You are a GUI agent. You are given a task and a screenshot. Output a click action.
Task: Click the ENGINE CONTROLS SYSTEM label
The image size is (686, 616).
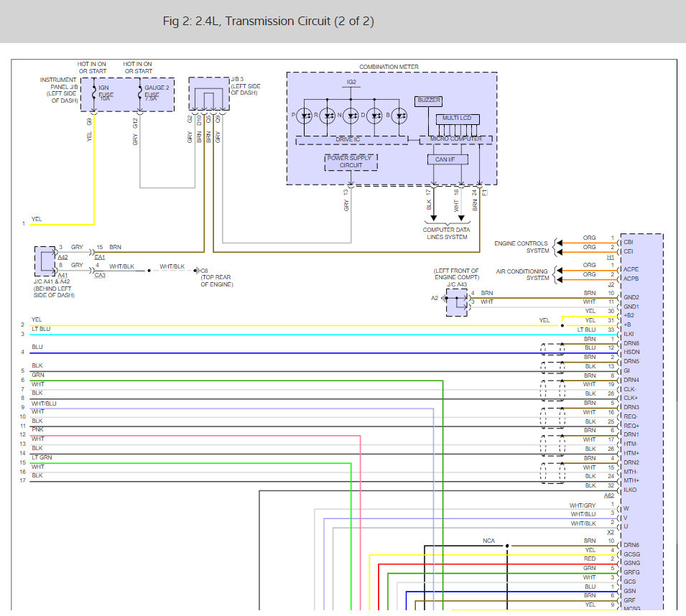[x=521, y=247]
